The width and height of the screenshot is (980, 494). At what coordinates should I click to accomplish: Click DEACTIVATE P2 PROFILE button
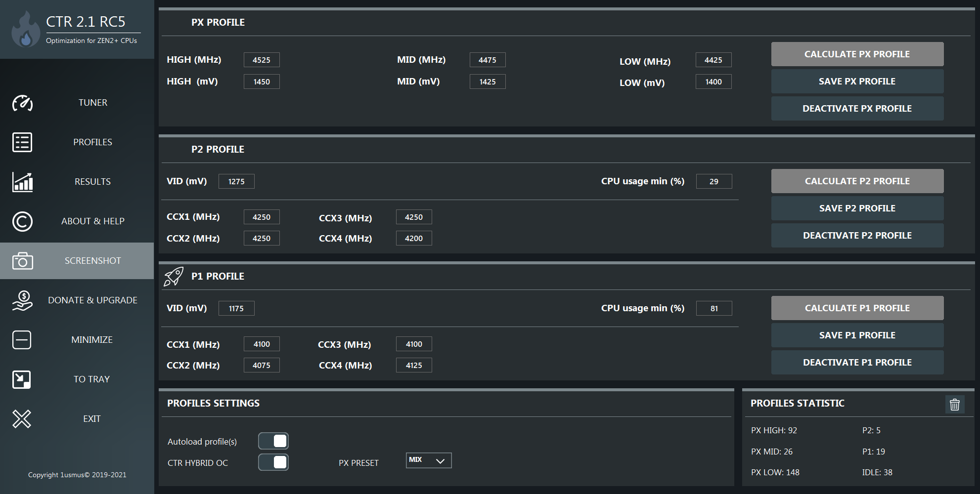[x=857, y=236]
